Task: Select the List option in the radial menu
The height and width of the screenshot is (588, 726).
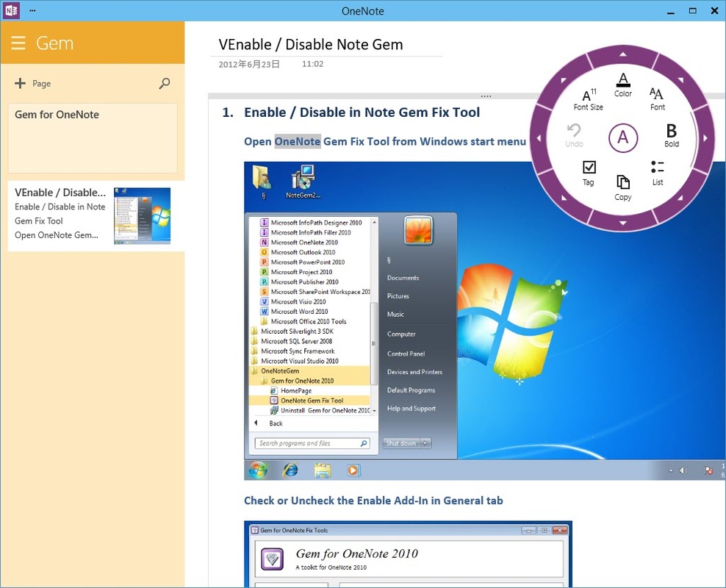Action: click(x=658, y=173)
